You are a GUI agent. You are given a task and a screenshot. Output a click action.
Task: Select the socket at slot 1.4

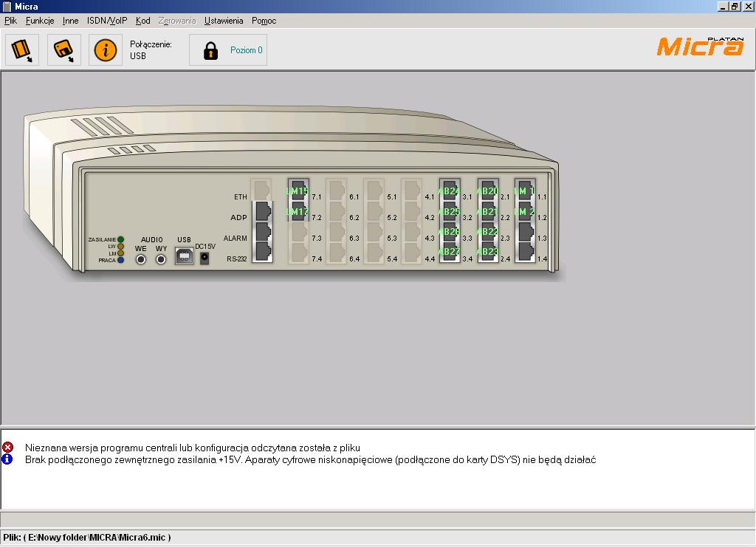click(525, 252)
